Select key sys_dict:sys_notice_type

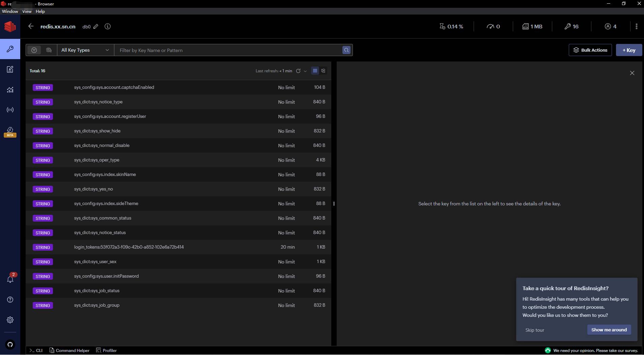(178, 102)
